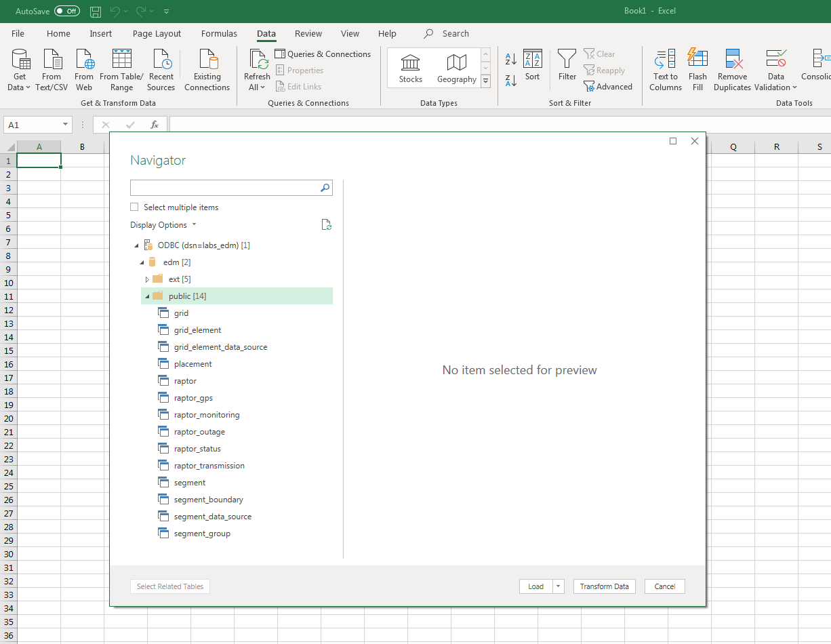Expand the ext folder
The image size is (831, 644).
tap(148, 279)
